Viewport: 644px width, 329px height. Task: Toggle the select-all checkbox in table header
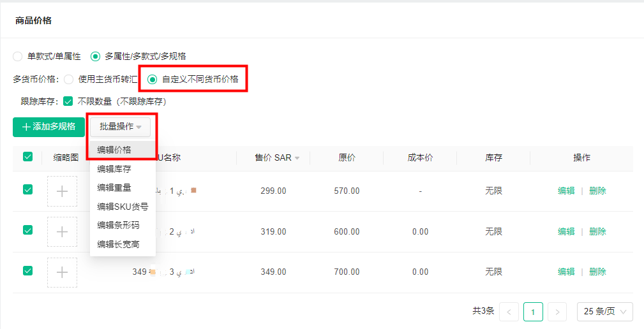coord(27,157)
